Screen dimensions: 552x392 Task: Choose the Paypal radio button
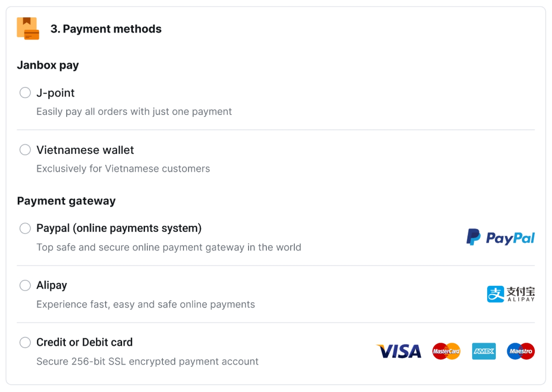click(25, 228)
